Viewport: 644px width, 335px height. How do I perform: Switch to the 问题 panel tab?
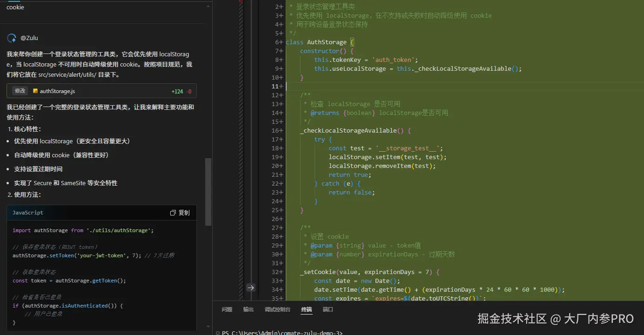point(227,309)
